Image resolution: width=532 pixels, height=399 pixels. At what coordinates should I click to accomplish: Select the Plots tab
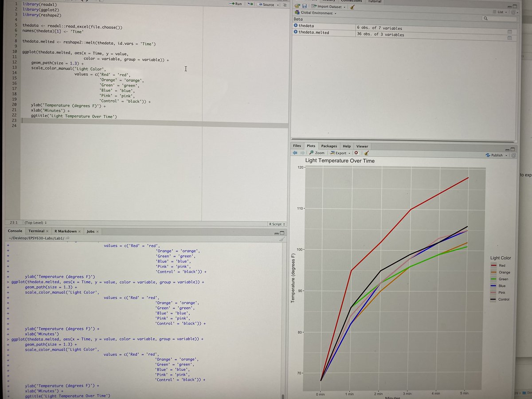311,146
